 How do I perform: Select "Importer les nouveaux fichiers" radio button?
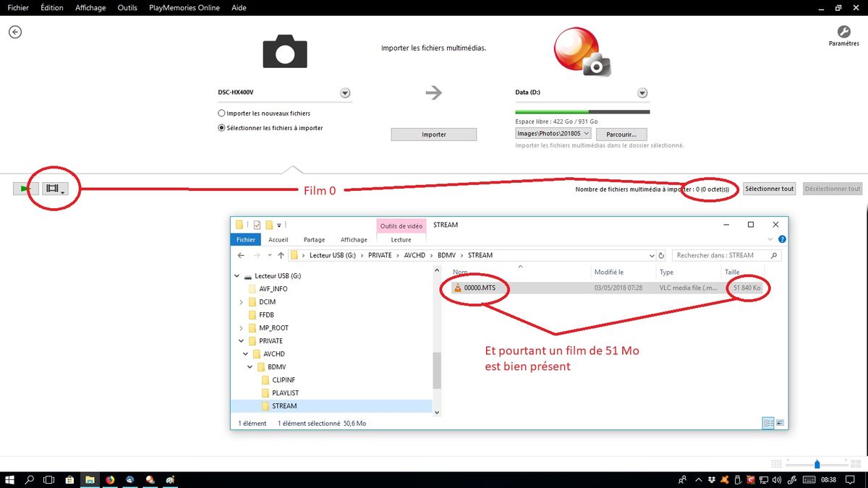coord(221,114)
